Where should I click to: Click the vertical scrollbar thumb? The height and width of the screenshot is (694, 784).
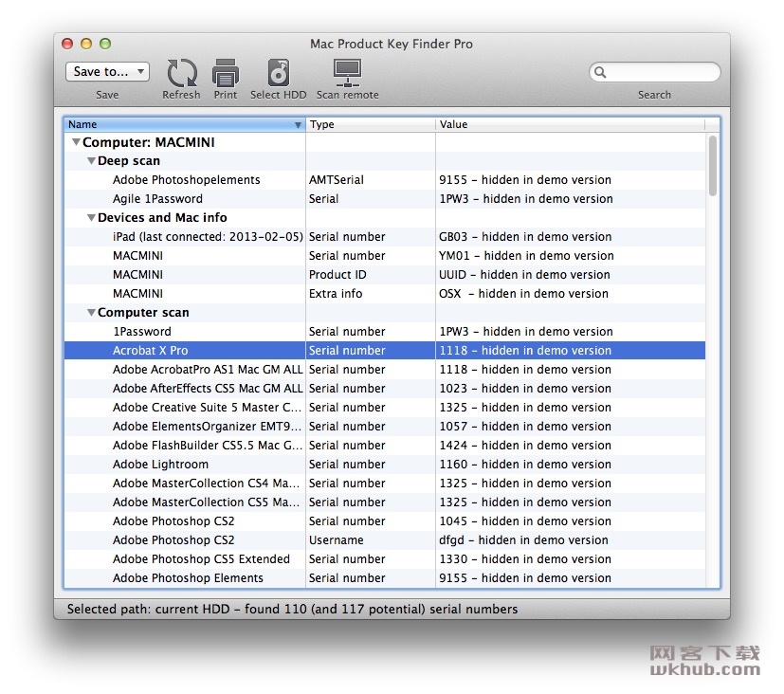(x=713, y=166)
